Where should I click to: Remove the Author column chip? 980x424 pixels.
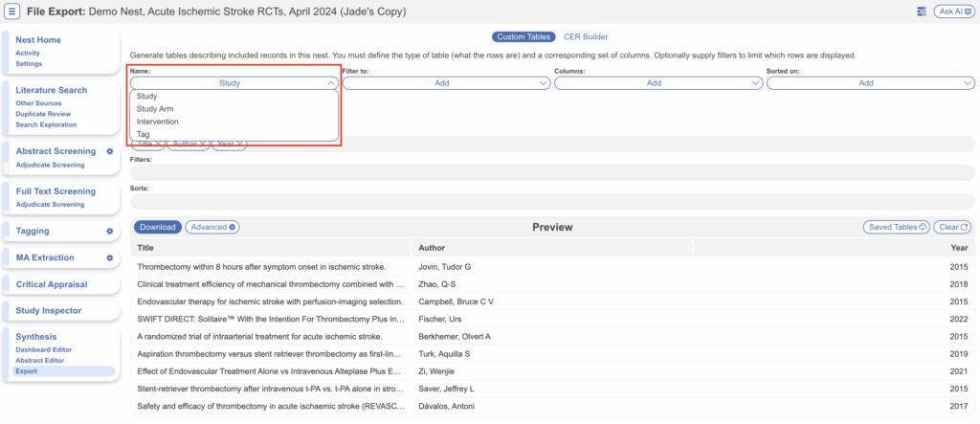pos(203,144)
